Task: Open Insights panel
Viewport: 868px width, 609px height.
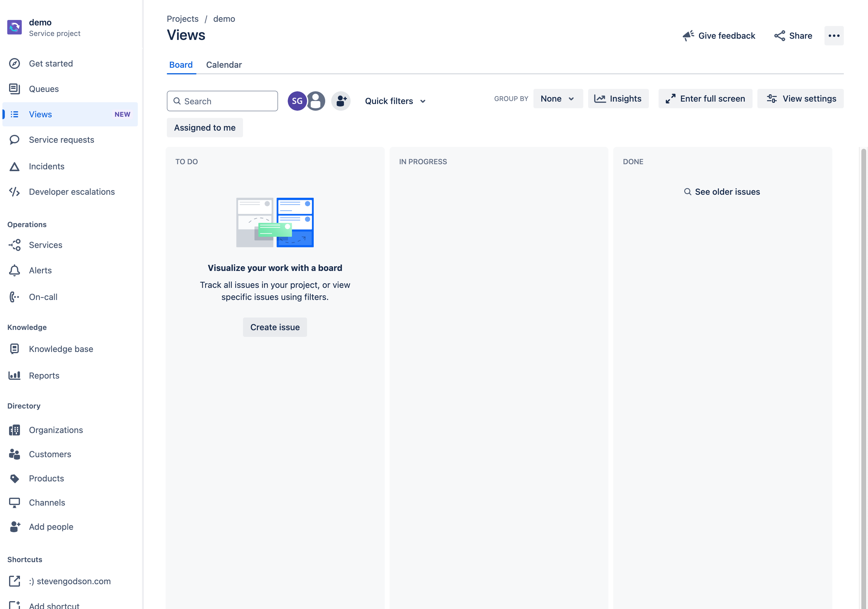Action: point(618,99)
